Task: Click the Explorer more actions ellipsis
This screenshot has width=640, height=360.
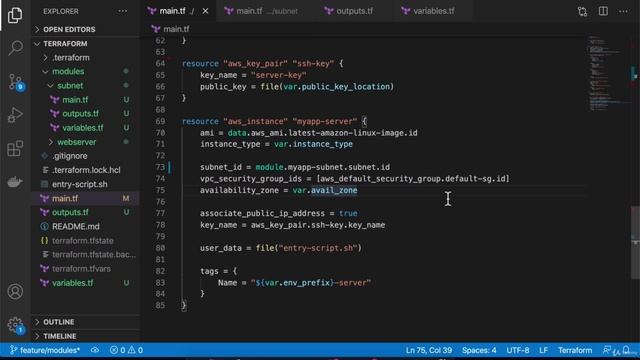Action: coord(122,11)
